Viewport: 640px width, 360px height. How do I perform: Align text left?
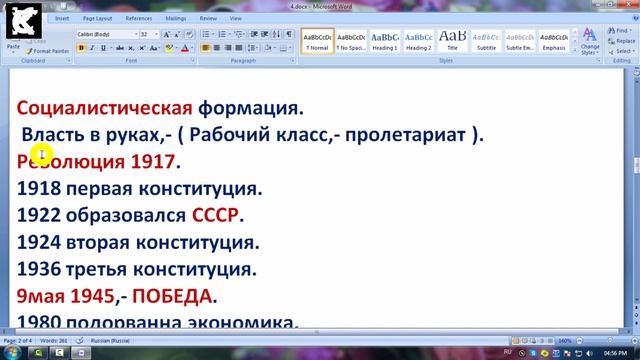[206, 48]
